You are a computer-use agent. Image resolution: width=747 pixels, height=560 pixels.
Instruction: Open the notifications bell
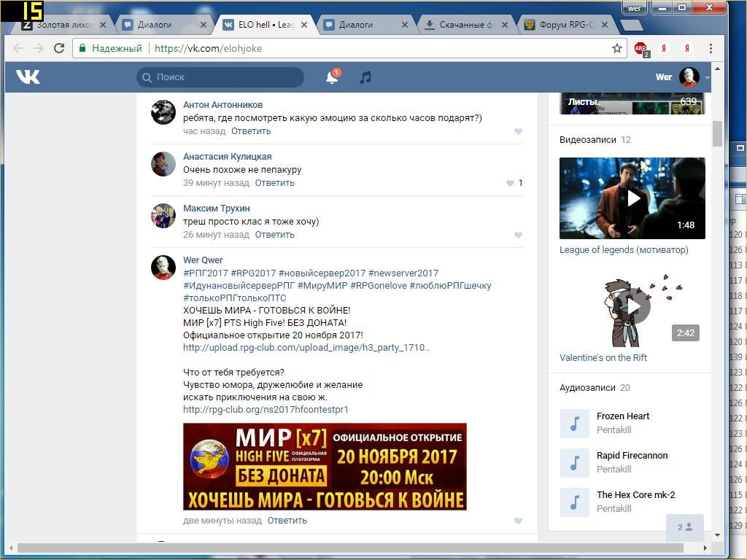(x=332, y=77)
